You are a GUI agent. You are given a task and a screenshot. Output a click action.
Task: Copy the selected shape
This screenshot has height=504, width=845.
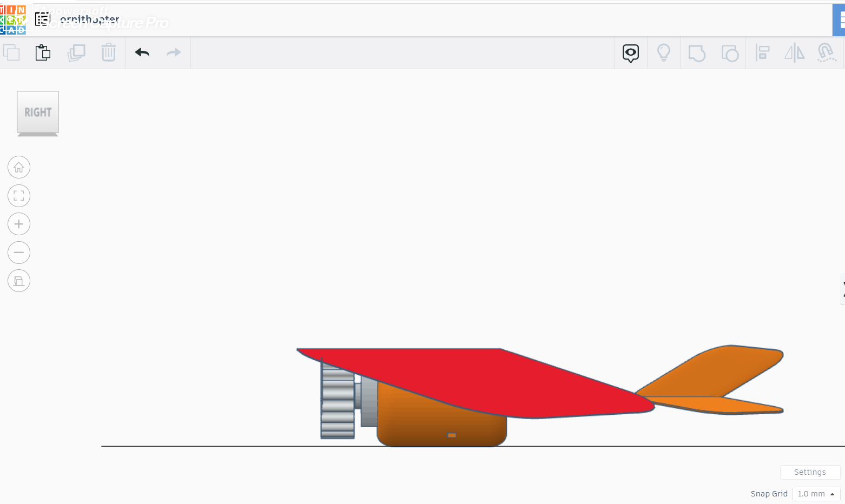click(11, 52)
